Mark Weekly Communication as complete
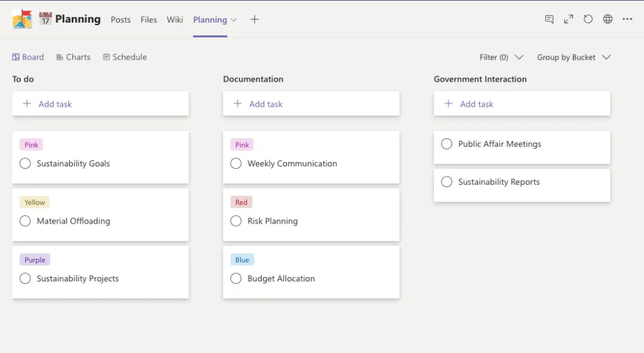 (x=236, y=163)
